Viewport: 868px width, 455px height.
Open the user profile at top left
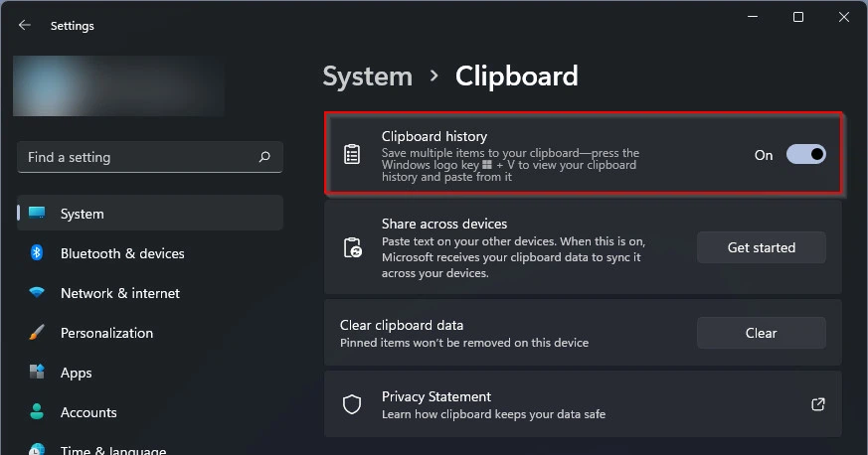click(x=119, y=86)
